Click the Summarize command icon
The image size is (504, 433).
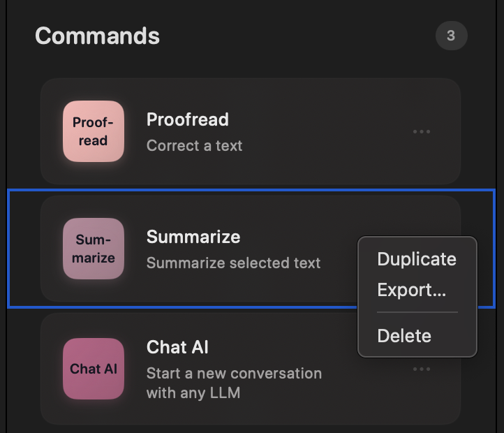94,249
